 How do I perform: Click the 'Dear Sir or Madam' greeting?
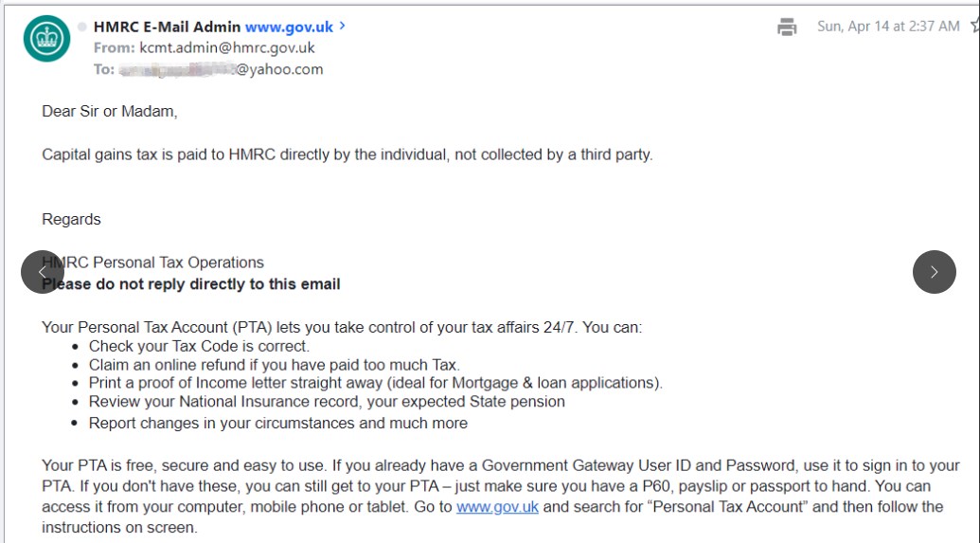(110, 111)
